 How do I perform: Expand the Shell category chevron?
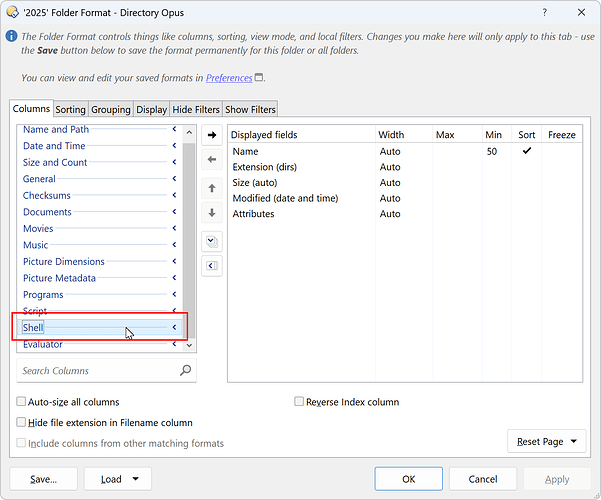tap(174, 327)
